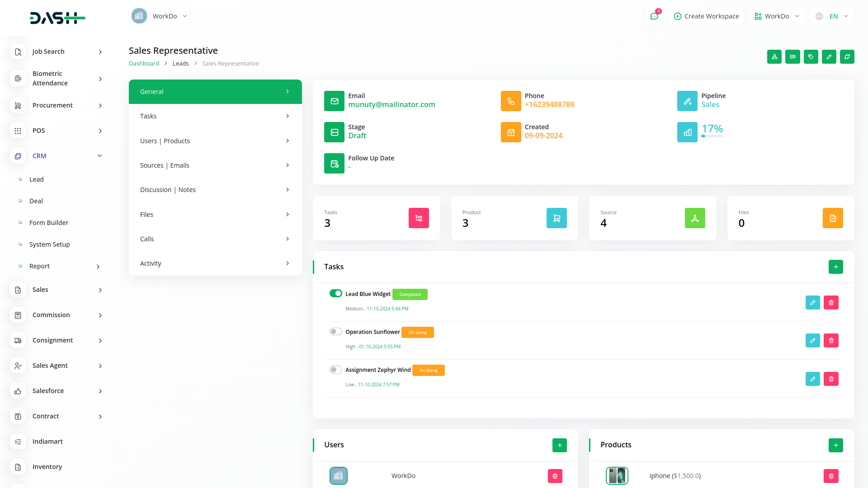868x488 pixels.
Task: Click the pink Tasks card icon
Action: coord(419,218)
